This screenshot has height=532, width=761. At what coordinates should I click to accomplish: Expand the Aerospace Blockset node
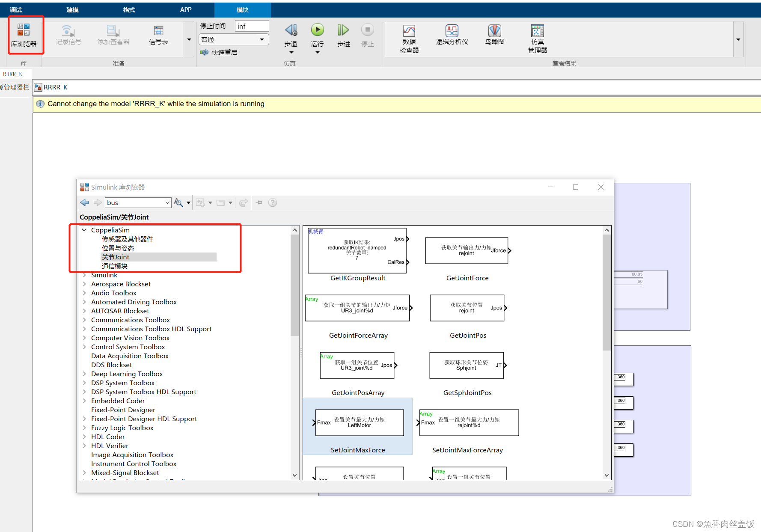84,284
